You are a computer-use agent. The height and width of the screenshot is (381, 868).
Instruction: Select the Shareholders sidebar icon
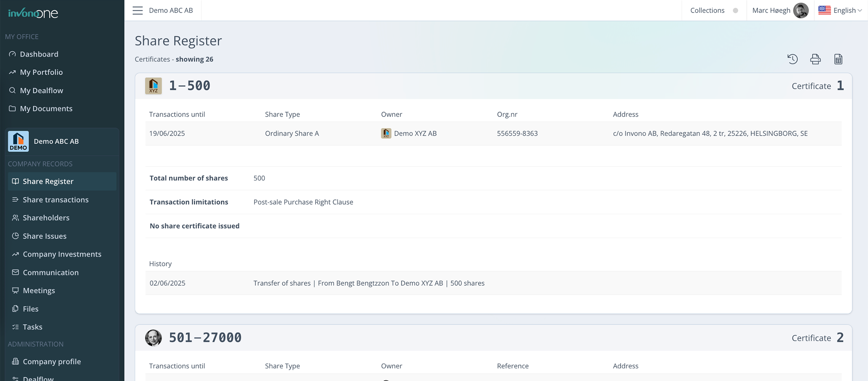[x=15, y=218]
